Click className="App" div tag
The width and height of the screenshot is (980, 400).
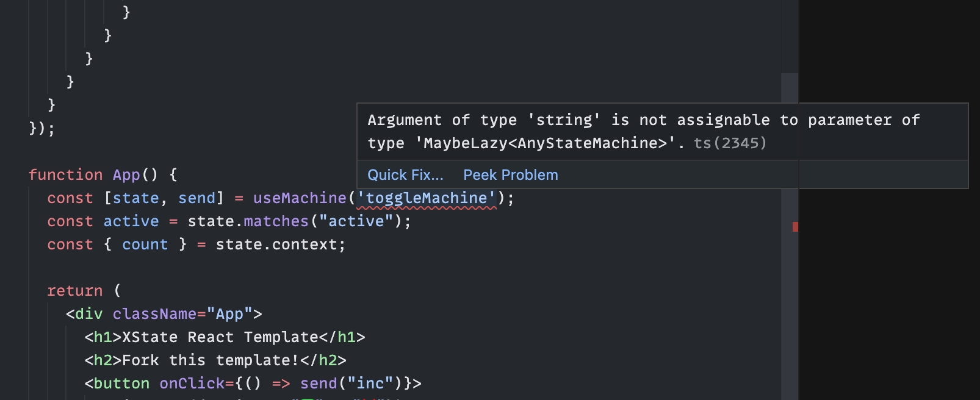coord(164,314)
